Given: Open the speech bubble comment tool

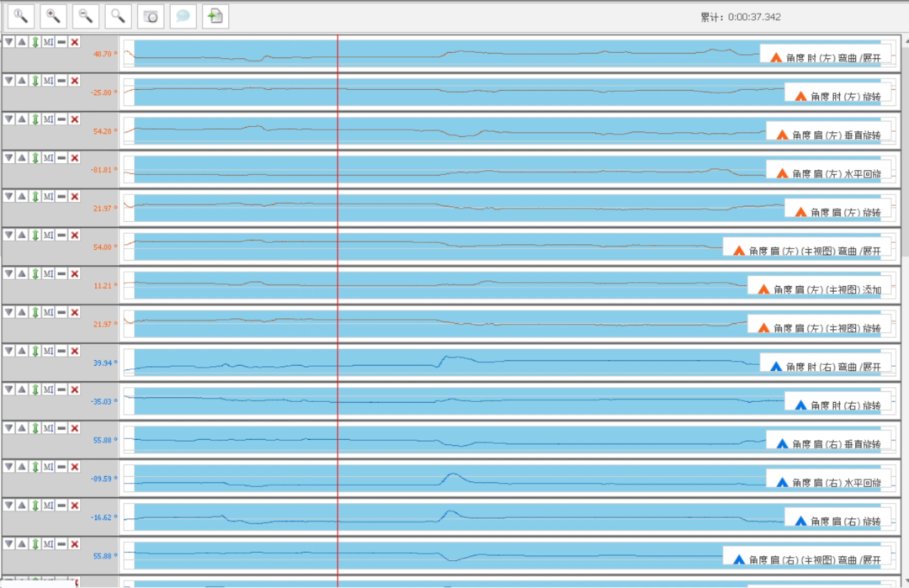Looking at the screenshot, I should point(183,15).
